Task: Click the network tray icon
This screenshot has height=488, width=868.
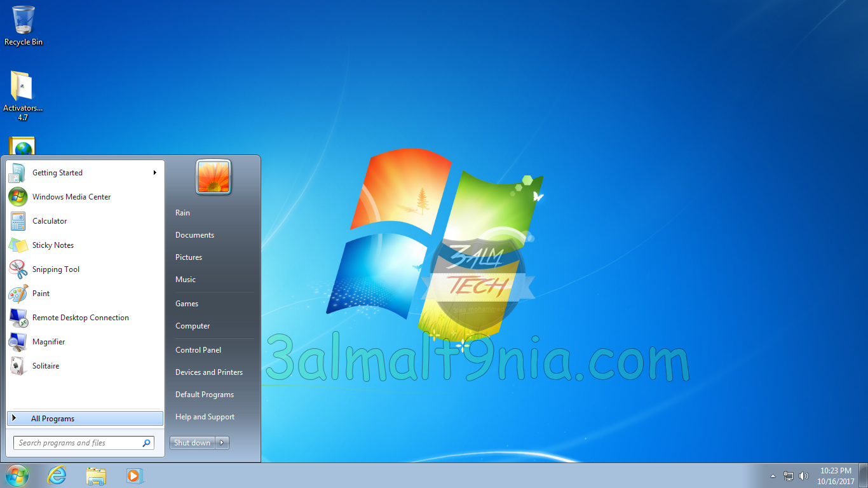Action: click(x=789, y=476)
